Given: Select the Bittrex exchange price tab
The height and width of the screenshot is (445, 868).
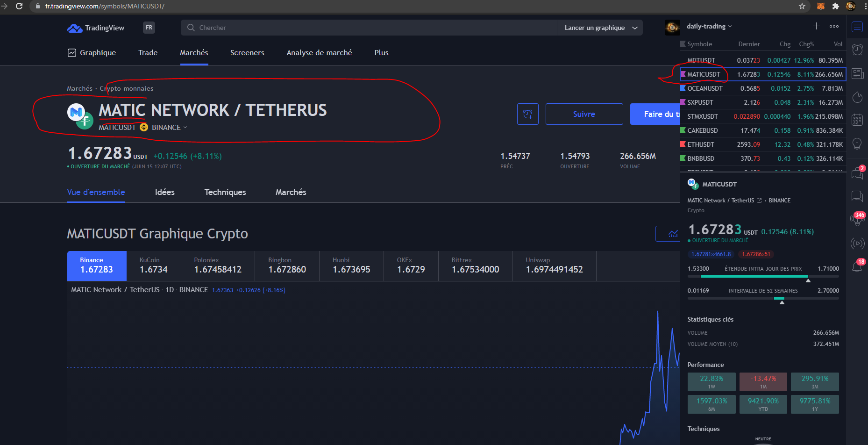Looking at the screenshot, I should click(475, 266).
